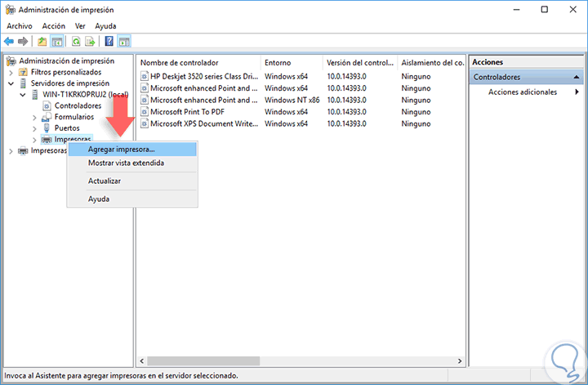Open the Archivo menu
This screenshot has width=588, height=385.
click(20, 26)
